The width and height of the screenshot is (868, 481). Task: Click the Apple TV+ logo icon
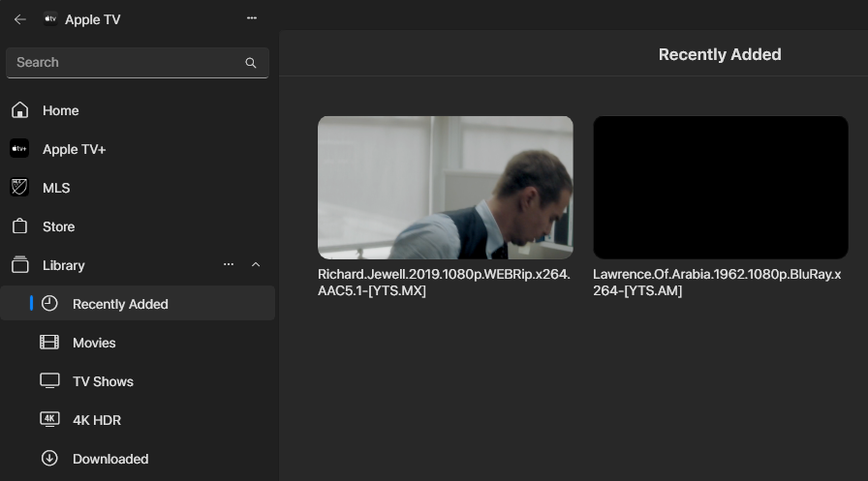(x=19, y=149)
